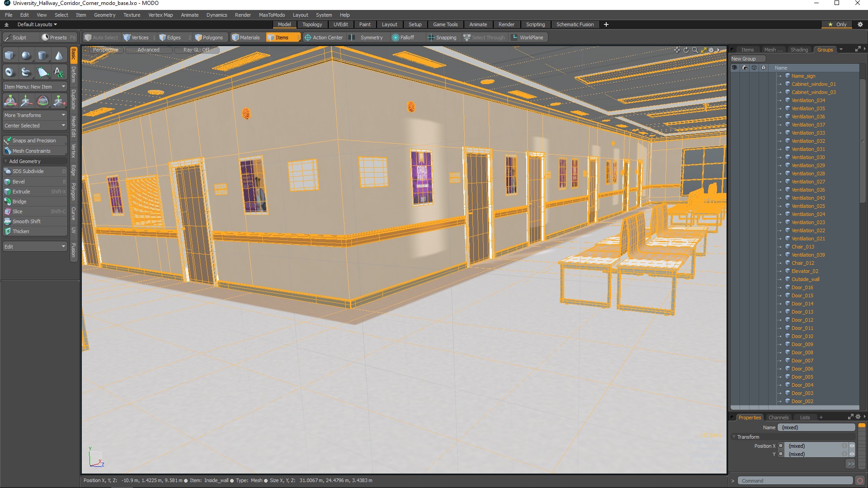868x488 pixels.
Task: Switch to the UVEdit tab
Action: pos(340,24)
